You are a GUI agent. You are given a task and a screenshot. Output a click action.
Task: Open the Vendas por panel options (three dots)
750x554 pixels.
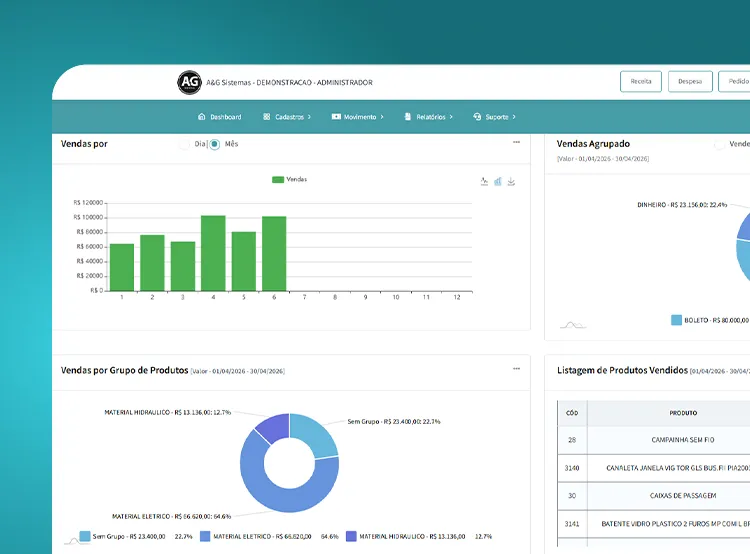click(517, 142)
